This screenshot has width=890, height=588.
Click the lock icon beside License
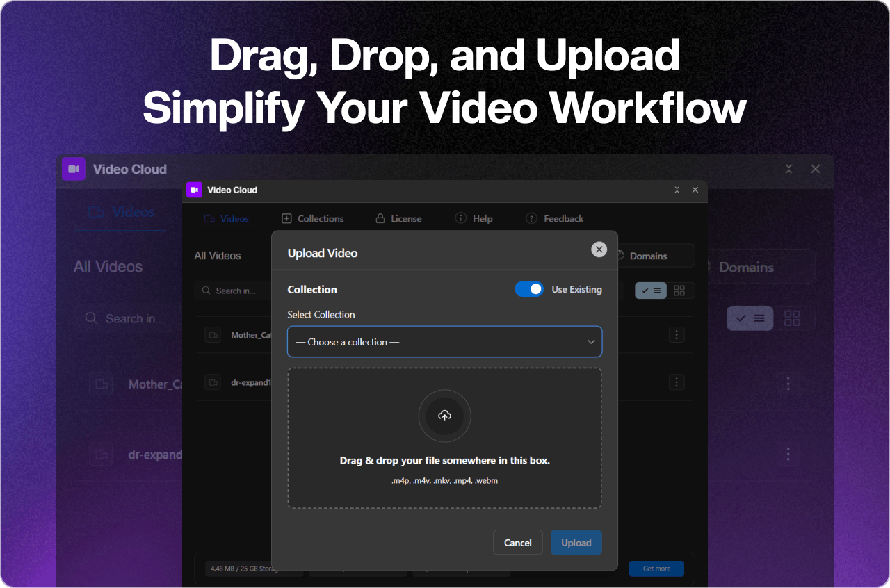tap(380, 218)
